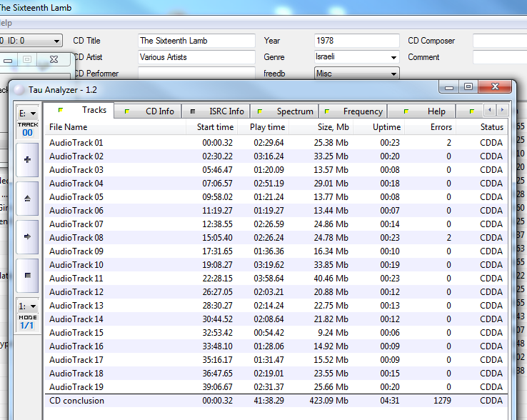Click the eject disc button in Tau Analyzer
The width and height of the screenshot is (527, 420).
tap(27, 199)
